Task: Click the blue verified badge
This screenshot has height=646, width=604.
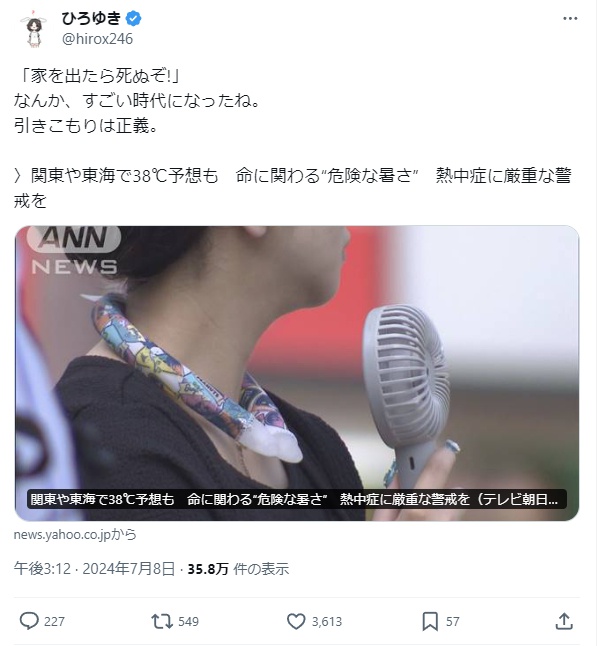Action: click(134, 19)
